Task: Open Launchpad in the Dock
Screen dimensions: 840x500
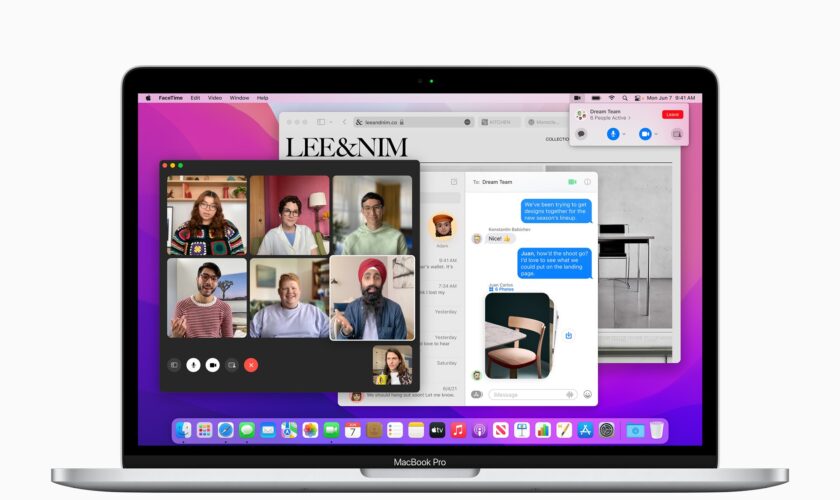Action: pos(205,430)
